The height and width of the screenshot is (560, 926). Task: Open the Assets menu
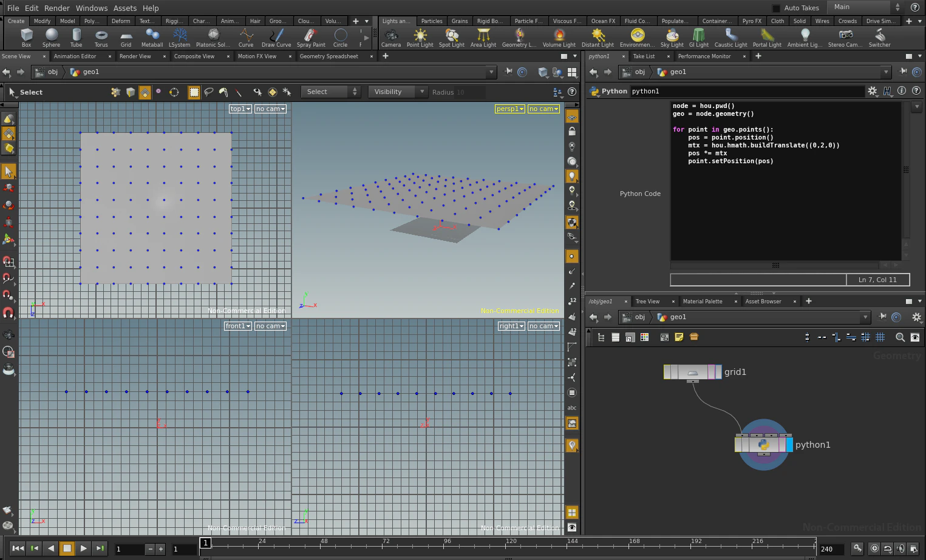125,8
